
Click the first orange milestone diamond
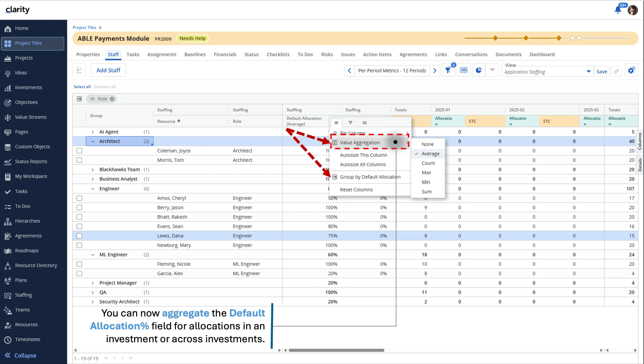click(495, 38)
